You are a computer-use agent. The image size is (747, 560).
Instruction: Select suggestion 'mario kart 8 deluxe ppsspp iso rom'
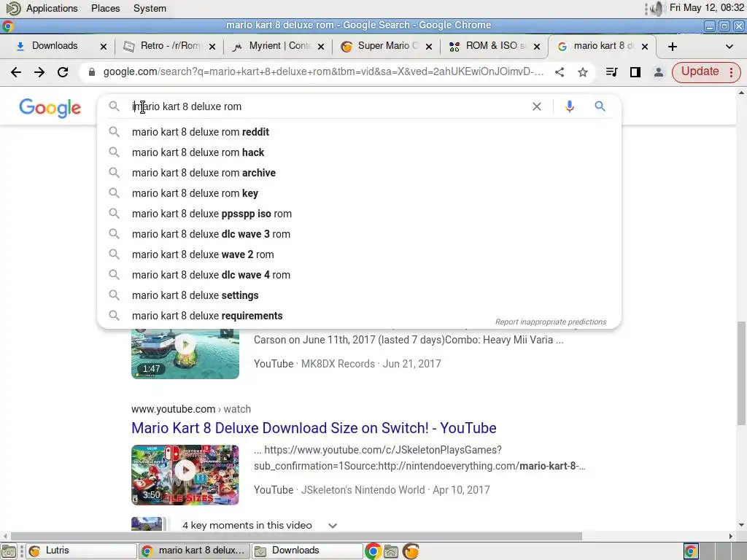359,214
